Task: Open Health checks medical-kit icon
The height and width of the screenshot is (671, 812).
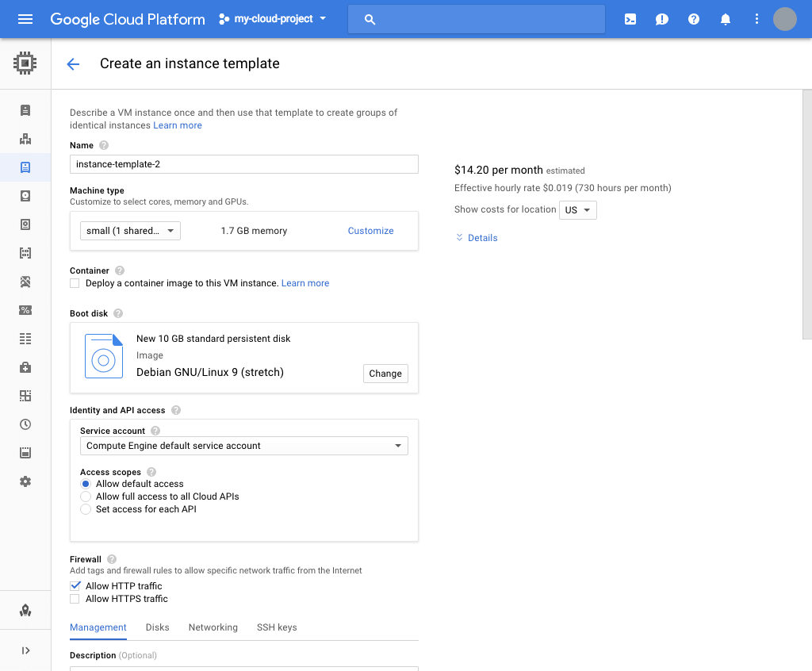Action: (x=25, y=367)
